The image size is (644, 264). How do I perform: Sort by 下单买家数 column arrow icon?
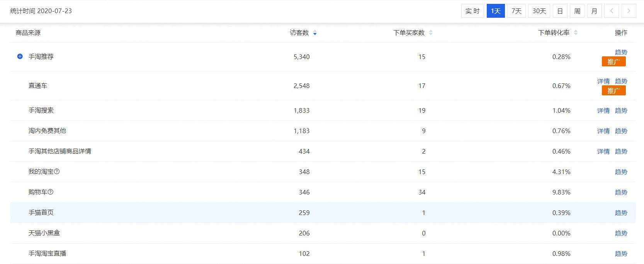(x=431, y=33)
